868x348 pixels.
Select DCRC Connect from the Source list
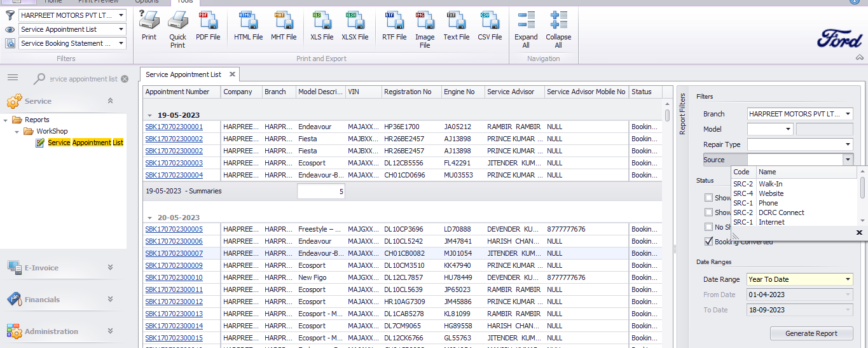(794, 212)
